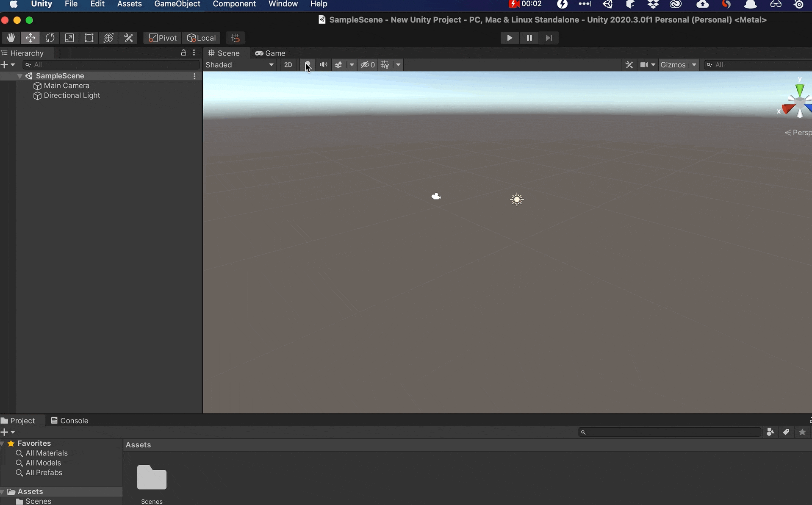The height and width of the screenshot is (505, 812).
Task: Save search as favorite (star icon)
Action: [x=802, y=432]
